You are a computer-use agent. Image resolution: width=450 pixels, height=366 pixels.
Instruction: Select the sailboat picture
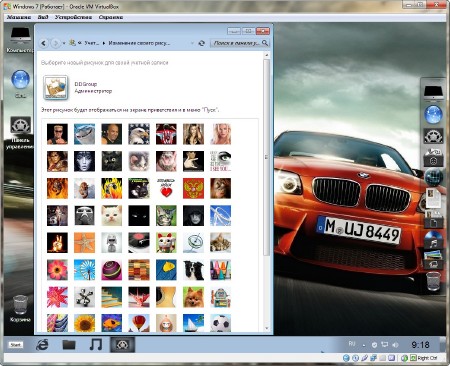193,323
